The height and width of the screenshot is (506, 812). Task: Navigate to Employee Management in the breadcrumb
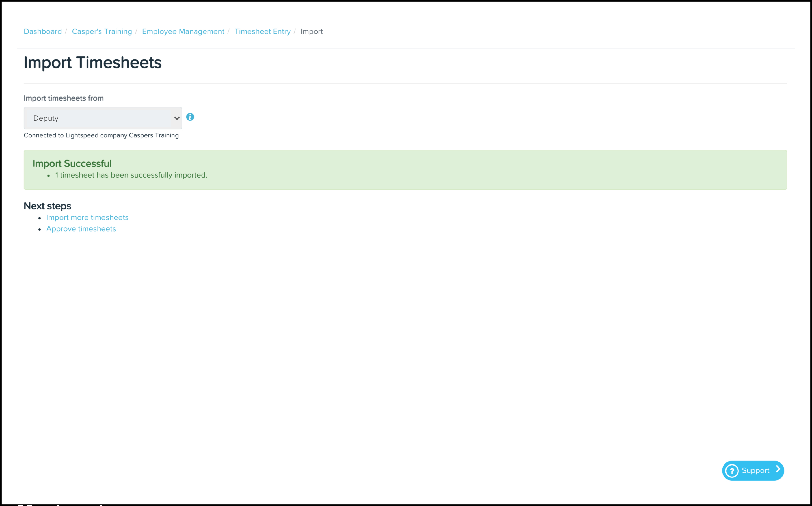[183, 31]
